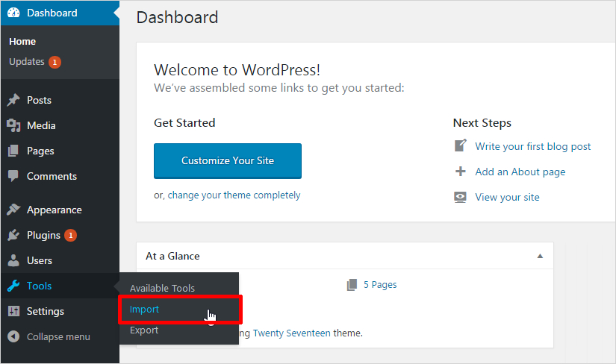Collapse the At a Glance panel
The height and width of the screenshot is (364, 616).
coord(540,256)
